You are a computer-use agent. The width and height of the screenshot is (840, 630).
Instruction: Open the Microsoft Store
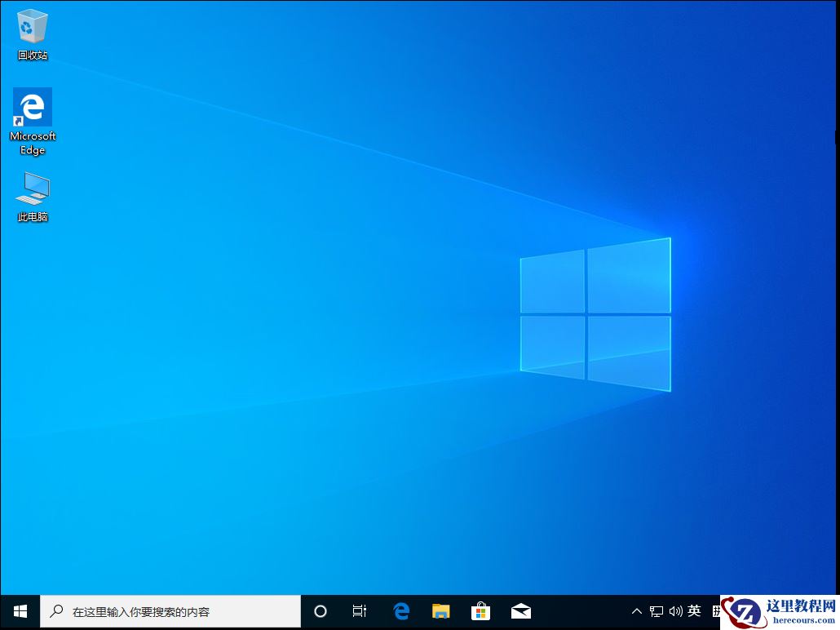481,610
